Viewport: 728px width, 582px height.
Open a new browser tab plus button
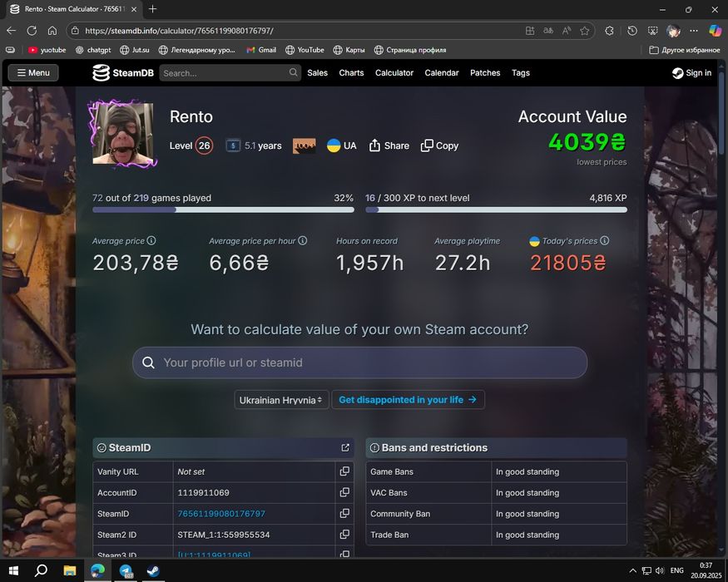pyautogui.click(x=152, y=9)
